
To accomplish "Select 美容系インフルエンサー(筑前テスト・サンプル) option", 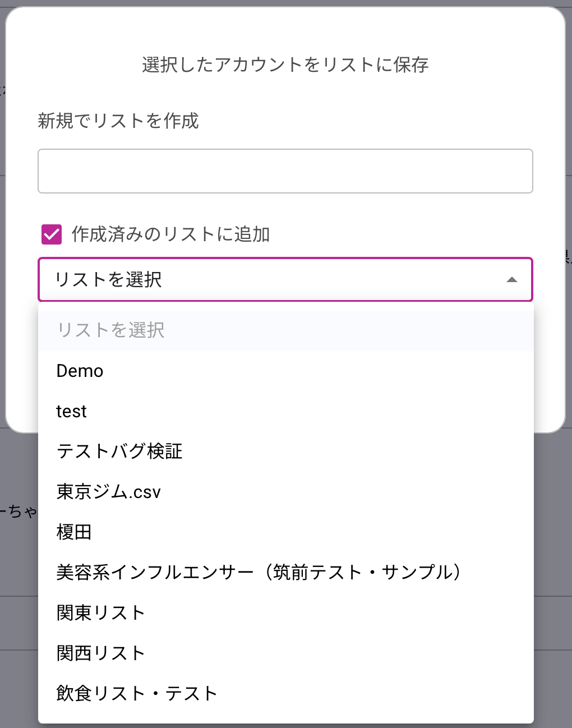I will tap(258, 573).
